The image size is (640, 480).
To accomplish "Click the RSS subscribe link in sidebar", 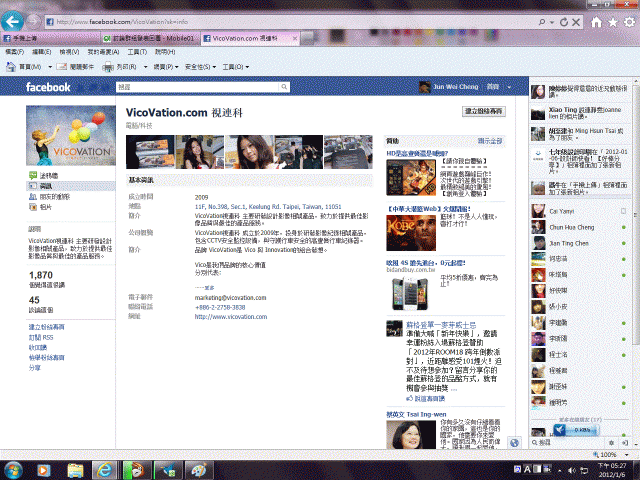I will click(40, 337).
